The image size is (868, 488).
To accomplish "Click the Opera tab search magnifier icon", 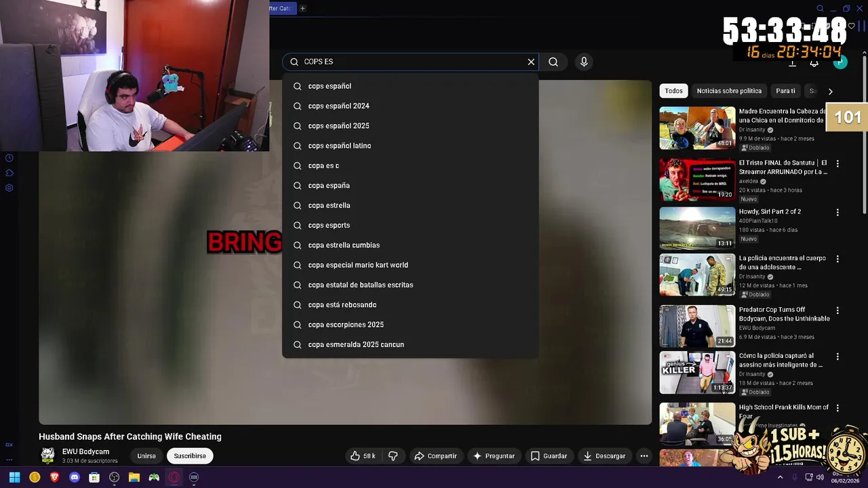I will click(x=820, y=8).
